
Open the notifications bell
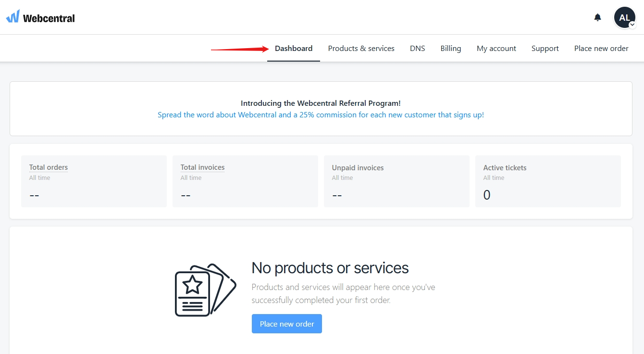(x=597, y=17)
